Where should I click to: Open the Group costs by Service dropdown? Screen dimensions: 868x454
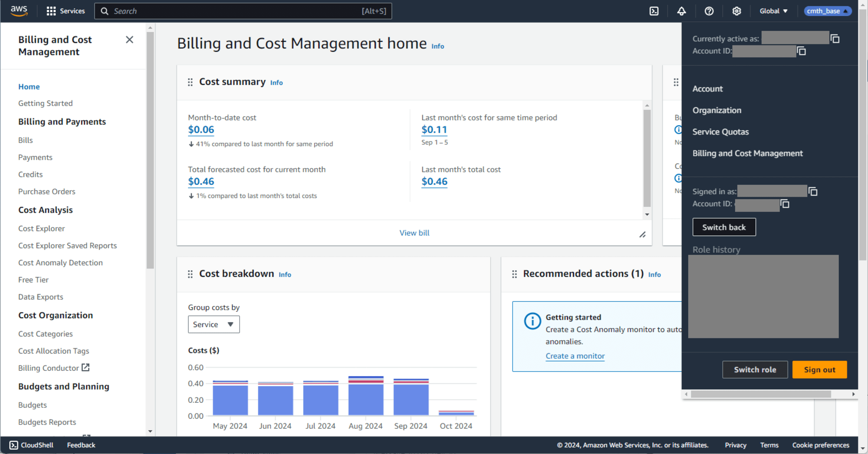coord(214,324)
